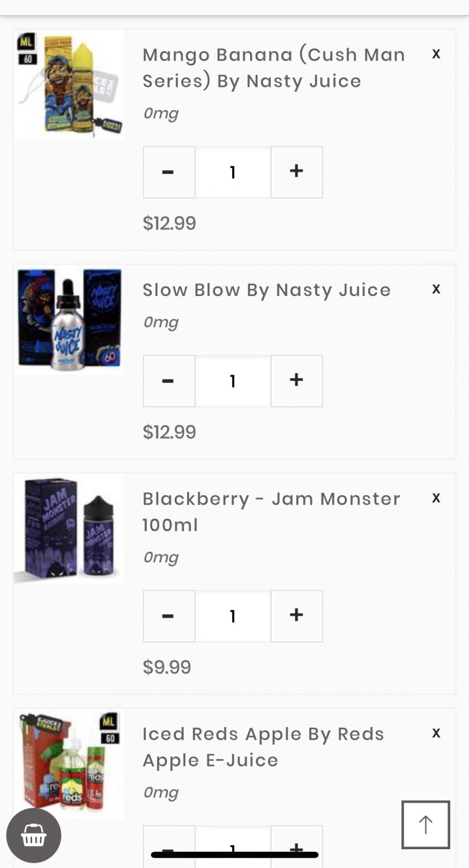Open Slow Blow By Nasty Juice link
The width and height of the screenshot is (469, 868).
click(x=266, y=290)
